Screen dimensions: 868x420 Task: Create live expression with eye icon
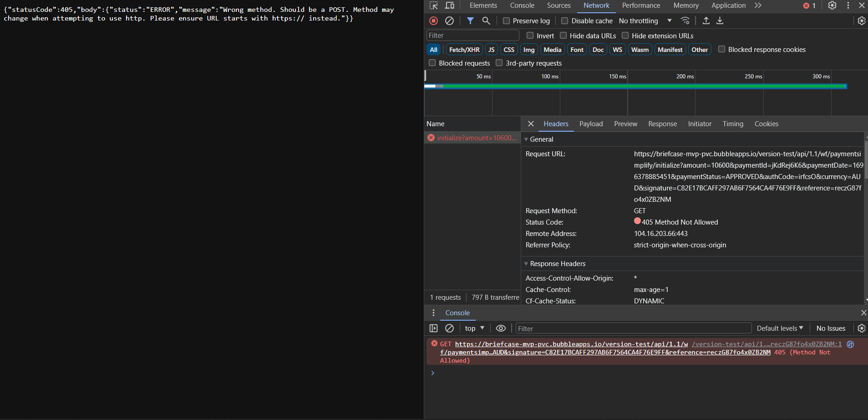(x=501, y=328)
